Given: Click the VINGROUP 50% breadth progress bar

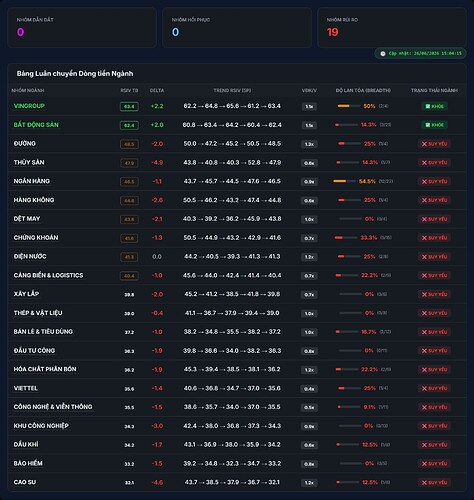Looking at the screenshot, I should pos(349,106).
